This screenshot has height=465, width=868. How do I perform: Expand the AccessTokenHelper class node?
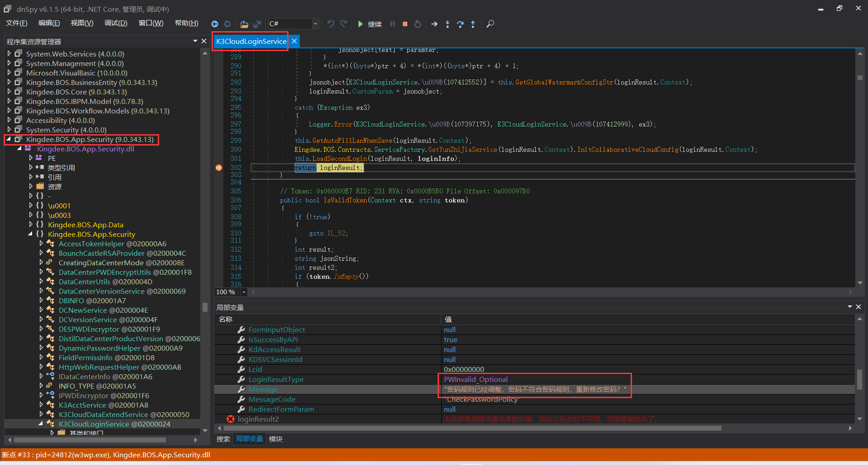pyautogui.click(x=41, y=244)
